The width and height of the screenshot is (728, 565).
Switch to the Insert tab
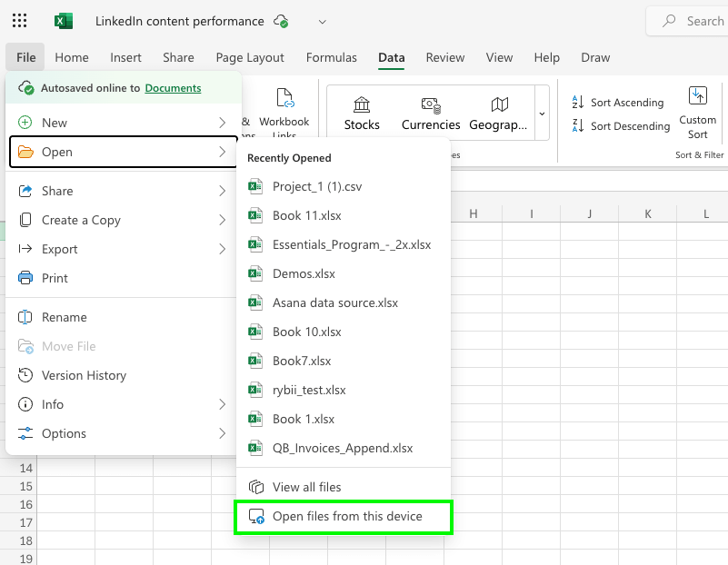click(x=125, y=57)
